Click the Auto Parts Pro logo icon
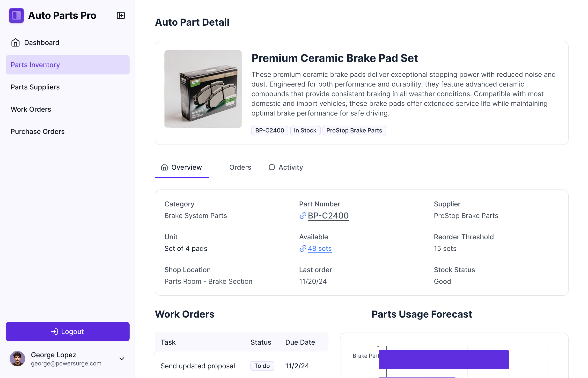The height and width of the screenshot is (378, 588). click(16, 15)
